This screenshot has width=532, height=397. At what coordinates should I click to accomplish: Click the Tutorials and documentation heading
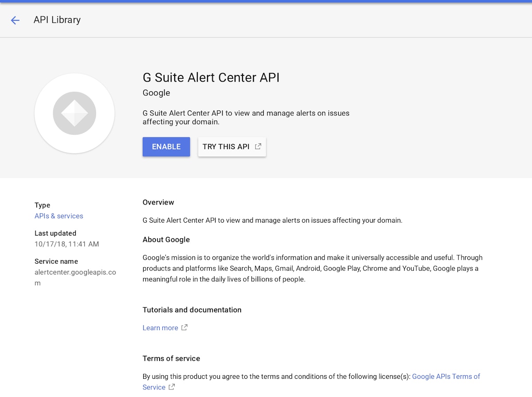[192, 310]
